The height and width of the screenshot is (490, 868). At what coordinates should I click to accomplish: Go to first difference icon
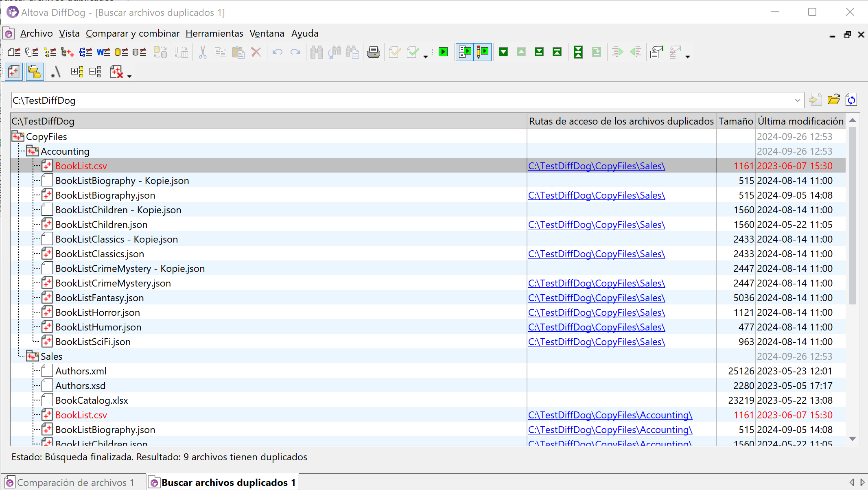point(557,52)
